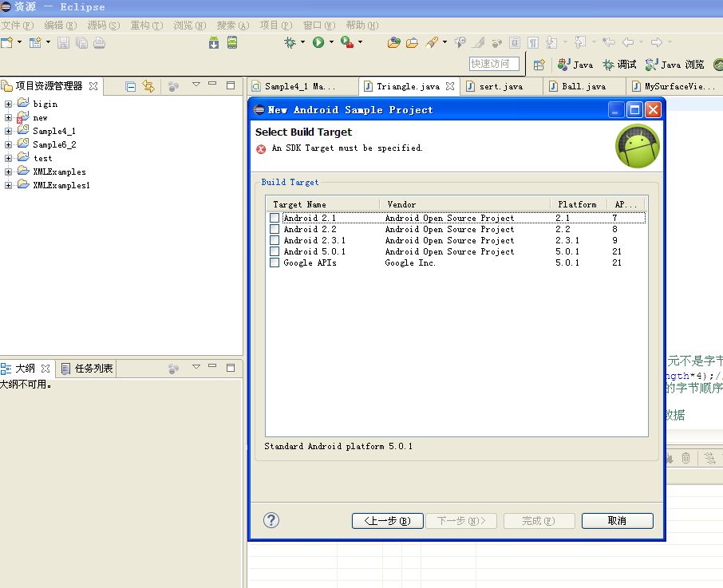Click the Forward navigation arrow in toolbar
Viewport: 723px width, 588px height.
(657, 42)
